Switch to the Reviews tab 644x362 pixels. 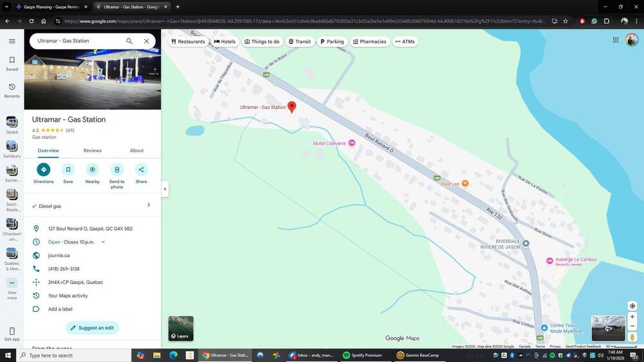pos(92,151)
